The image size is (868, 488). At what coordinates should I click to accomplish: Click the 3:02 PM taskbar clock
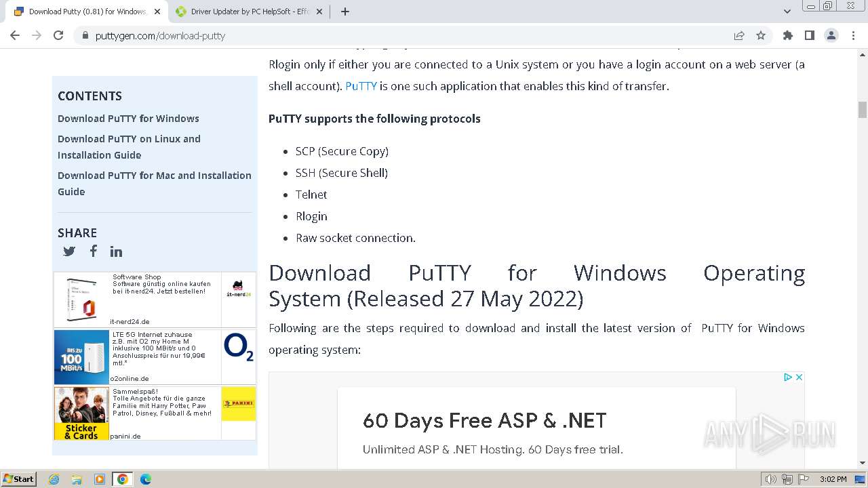[x=833, y=479]
